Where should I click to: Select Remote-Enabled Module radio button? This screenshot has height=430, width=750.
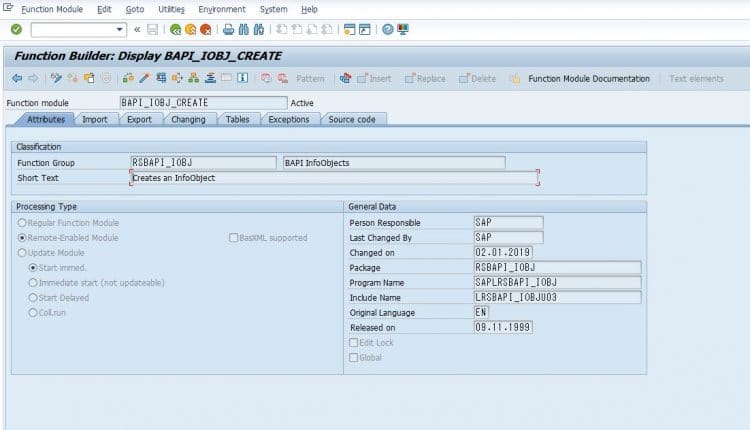coord(22,238)
